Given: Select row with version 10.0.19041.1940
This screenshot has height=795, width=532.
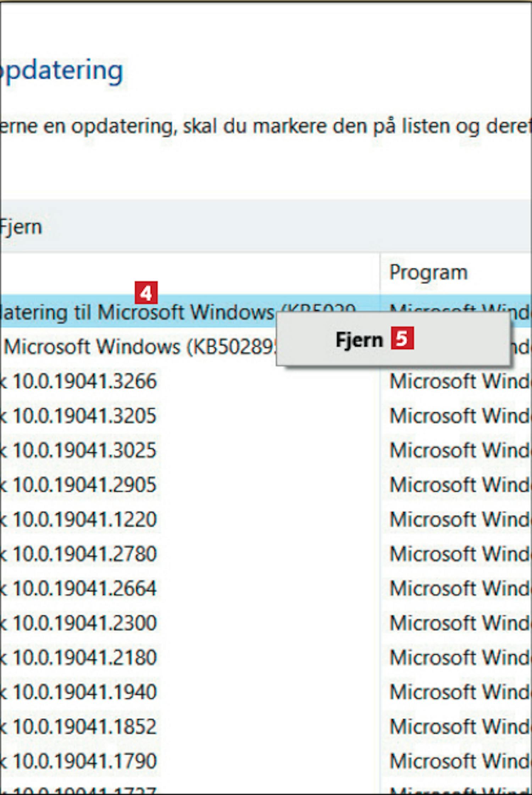Looking at the screenshot, I should 266,692.
